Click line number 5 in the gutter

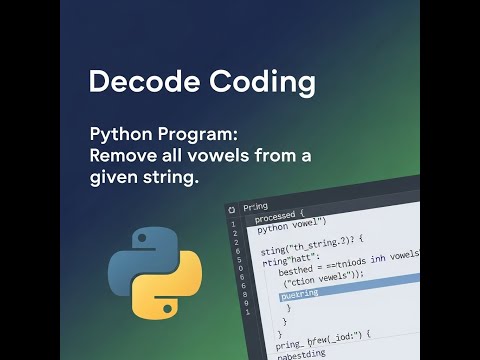click(x=239, y=260)
